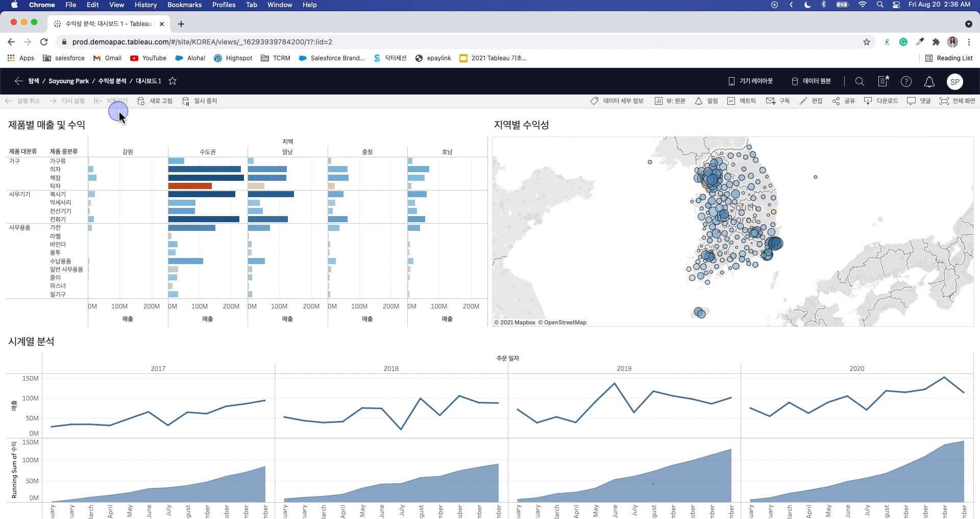Open the YouTube bookmark
The height and width of the screenshot is (519, 980).
pos(149,58)
